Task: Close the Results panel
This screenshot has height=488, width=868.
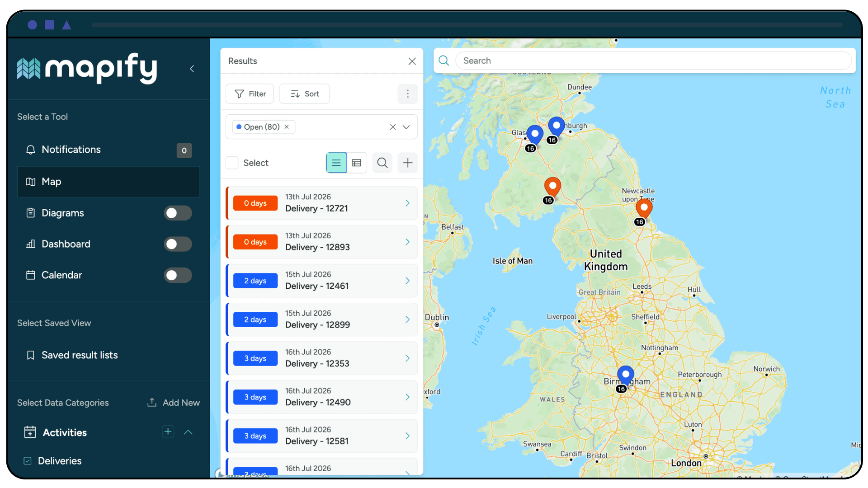Action: tap(412, 61)
